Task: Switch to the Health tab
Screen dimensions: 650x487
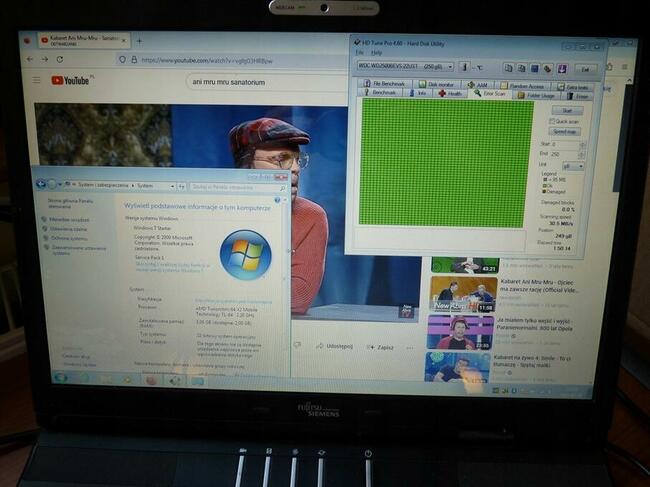Action: click(448, 93)
